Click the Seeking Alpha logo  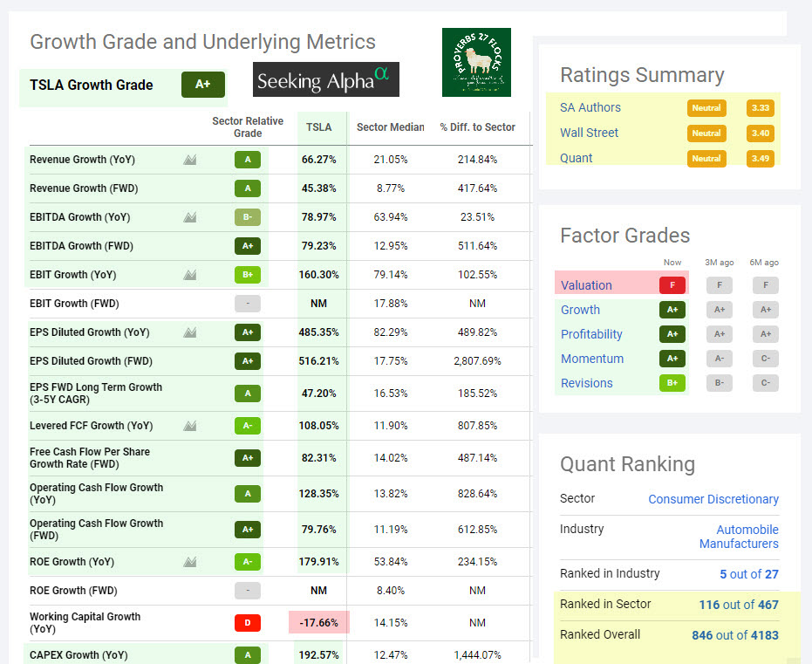click(x=326, y=80)
